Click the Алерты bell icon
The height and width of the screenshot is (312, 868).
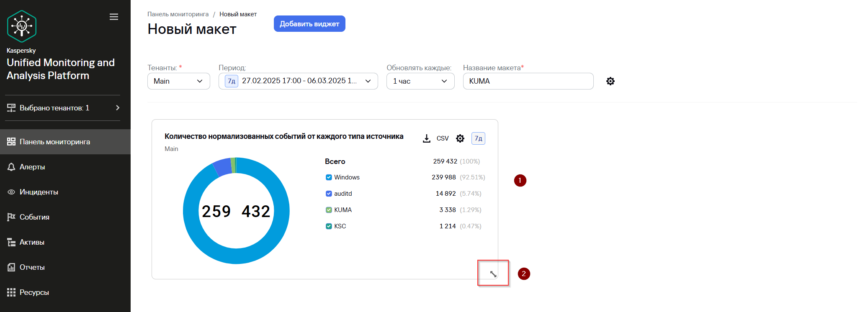click(11, 167)
